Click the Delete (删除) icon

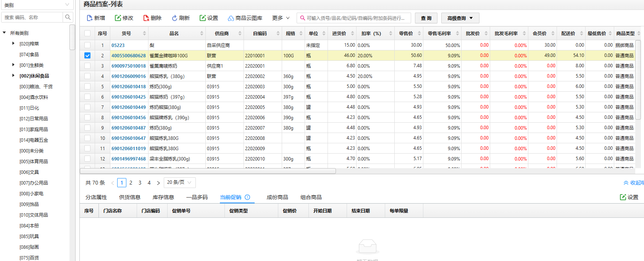[146, 18]
